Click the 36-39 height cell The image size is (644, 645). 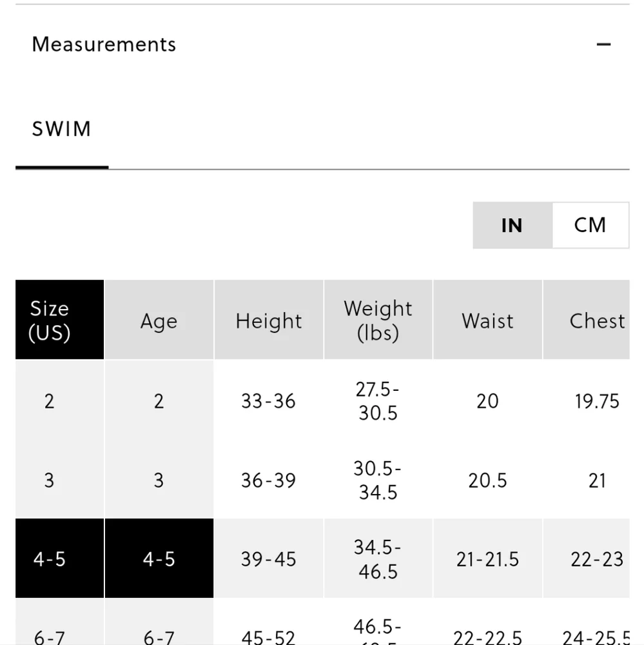tap(269, 480)
